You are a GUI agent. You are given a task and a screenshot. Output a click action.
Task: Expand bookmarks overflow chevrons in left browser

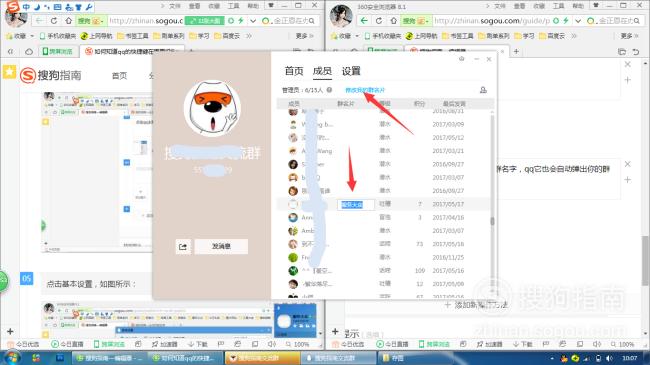(249, 36)
